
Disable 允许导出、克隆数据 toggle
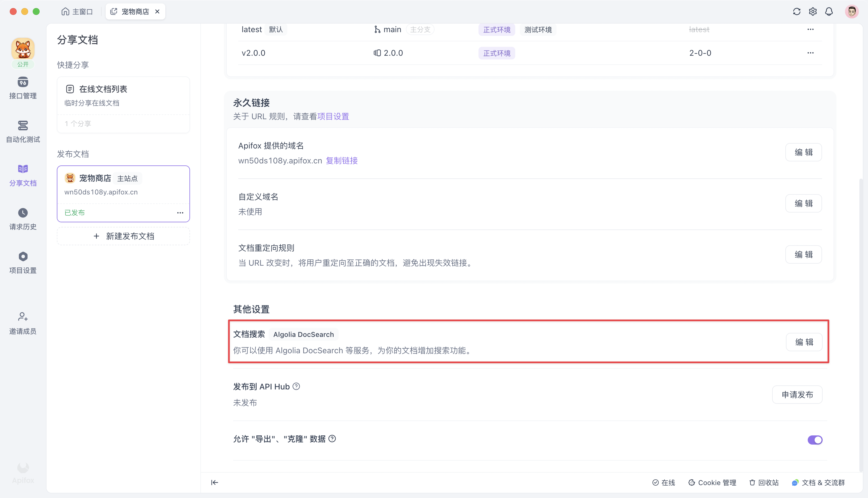tap(815, 440)
